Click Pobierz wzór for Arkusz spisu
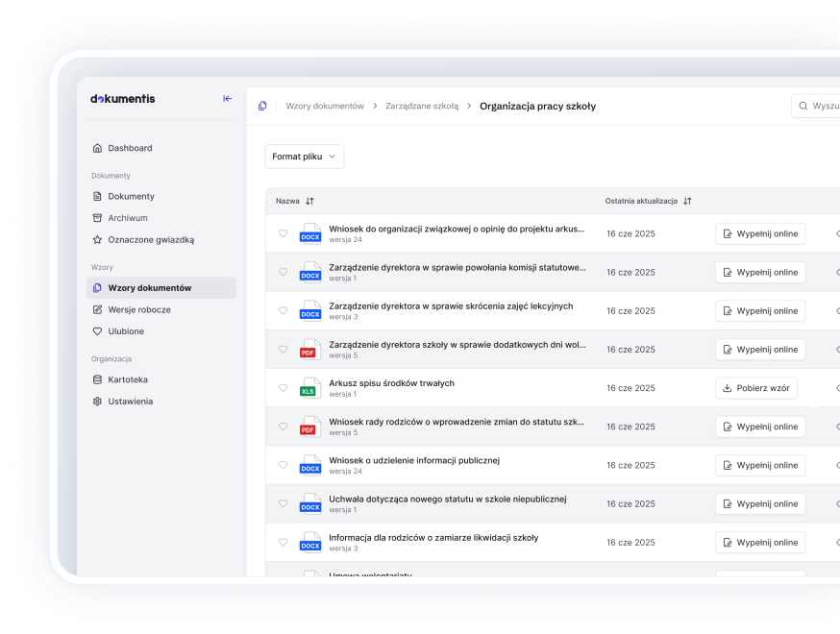 [x=755, y=388]
